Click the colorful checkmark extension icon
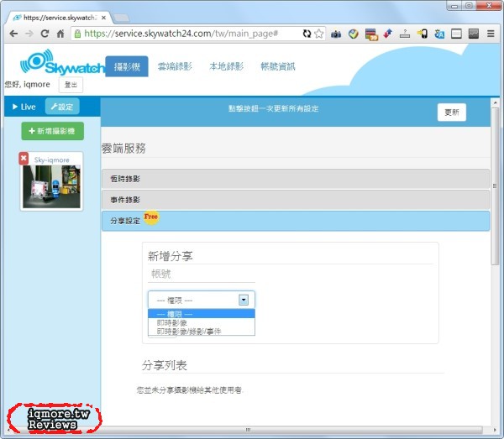Screen dimensions: 504x439 (354, 34)
